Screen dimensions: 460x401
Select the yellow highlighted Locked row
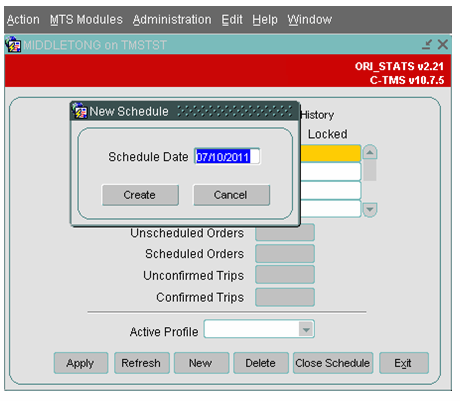click(x=330, y=153)
